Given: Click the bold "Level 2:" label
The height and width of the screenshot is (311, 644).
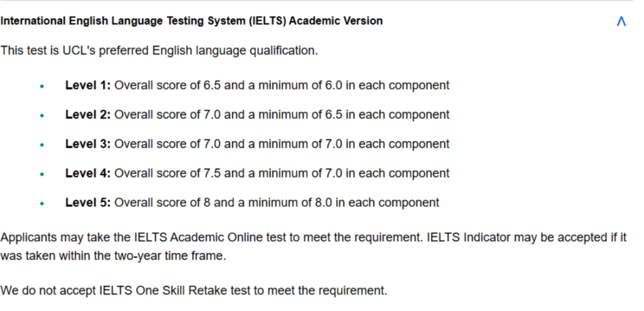Looking at the screenshot, I should click(x=88, y=114).
